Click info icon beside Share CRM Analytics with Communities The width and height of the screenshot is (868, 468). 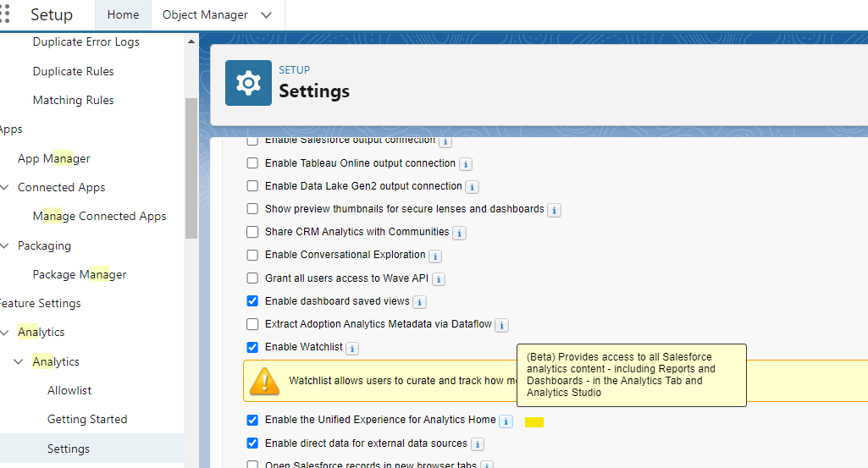click(x=459, y=233)
